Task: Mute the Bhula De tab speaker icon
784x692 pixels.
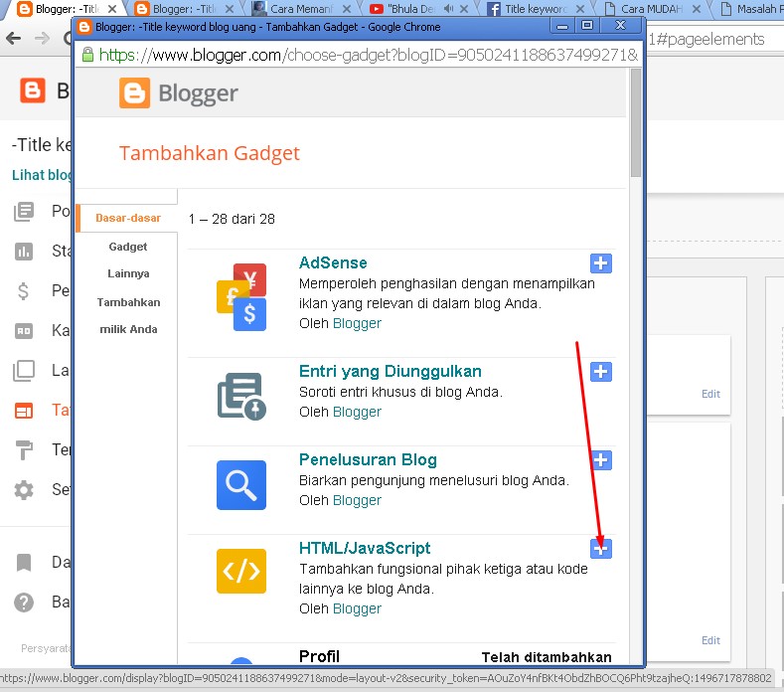Action: [x=448, y=9]
